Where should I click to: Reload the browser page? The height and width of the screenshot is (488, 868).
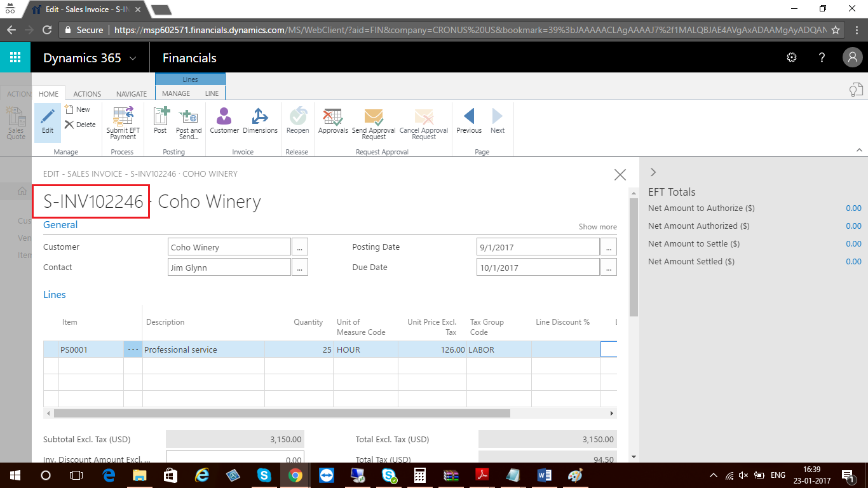coord(46,30)
